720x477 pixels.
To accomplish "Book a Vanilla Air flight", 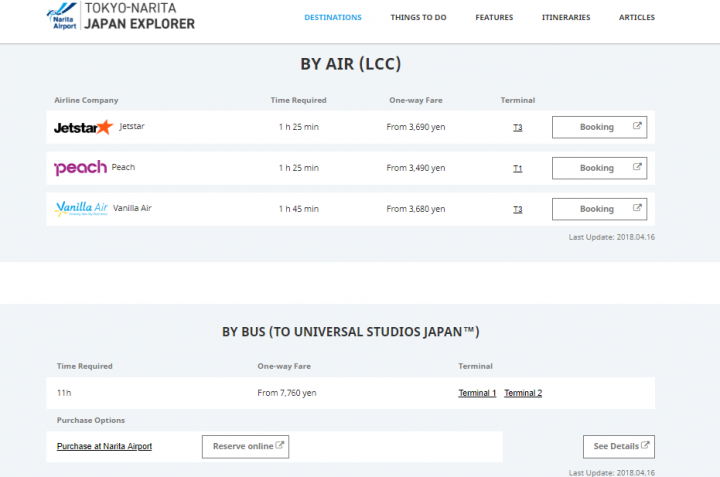I will [x=599, y=209].
